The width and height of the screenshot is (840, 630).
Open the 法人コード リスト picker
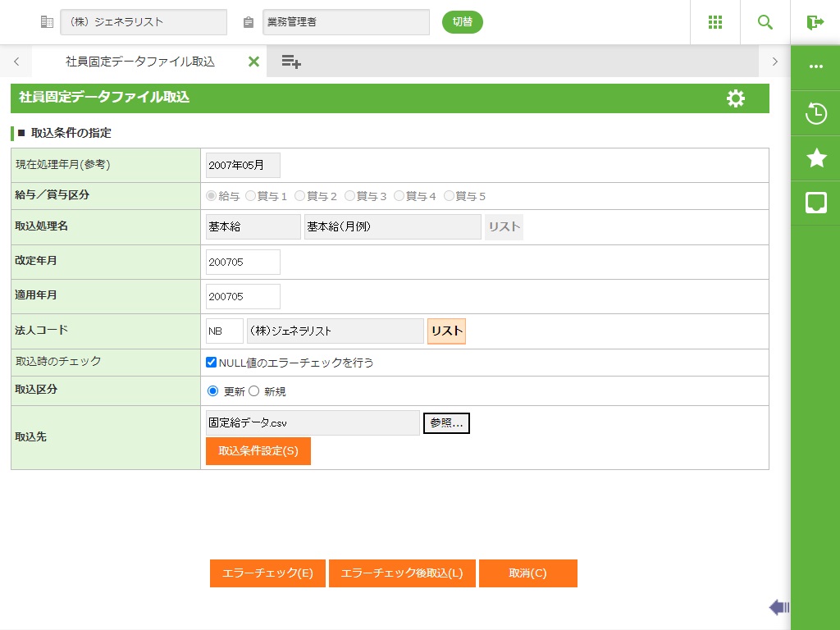pos(446,331)
